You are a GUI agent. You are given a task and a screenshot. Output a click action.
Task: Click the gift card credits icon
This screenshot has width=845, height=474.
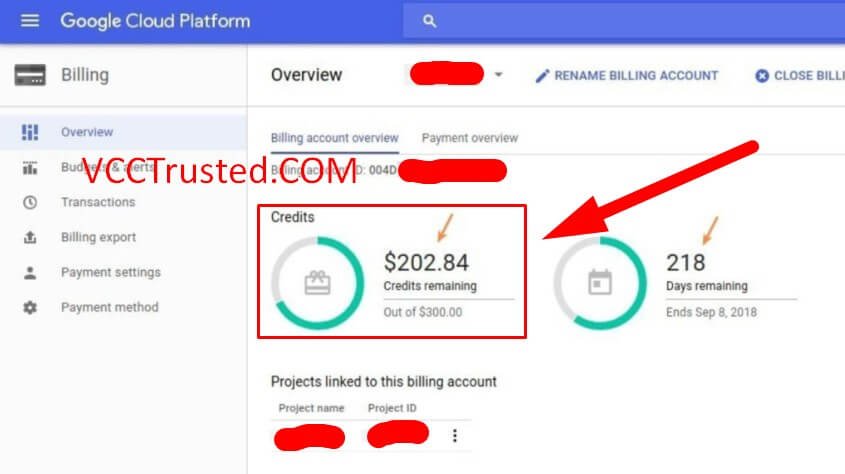tap(317, 283)
